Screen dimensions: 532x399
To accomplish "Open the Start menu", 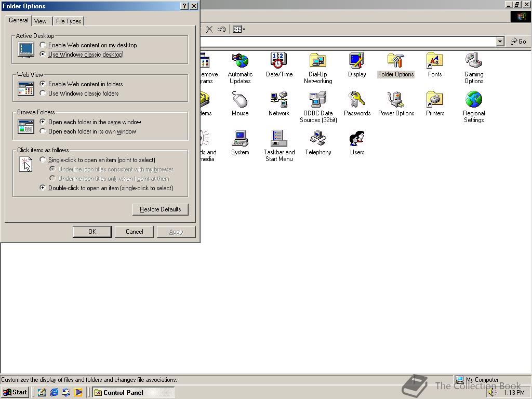I will click(15, 392).
